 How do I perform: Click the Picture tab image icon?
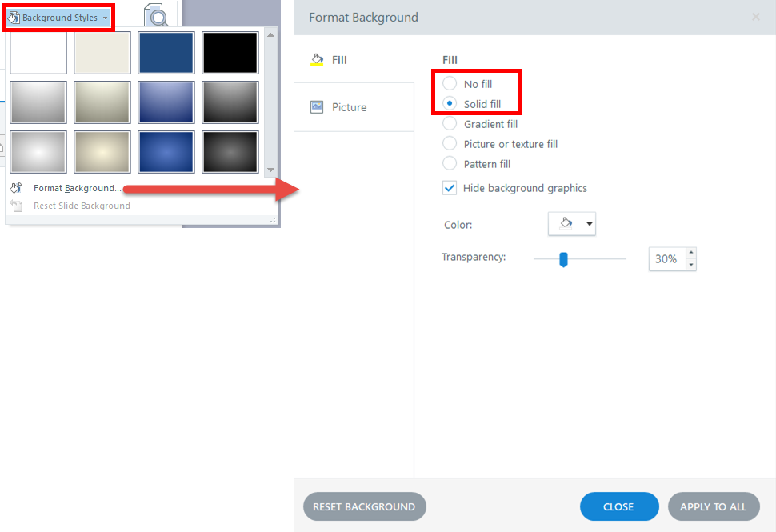317,107
